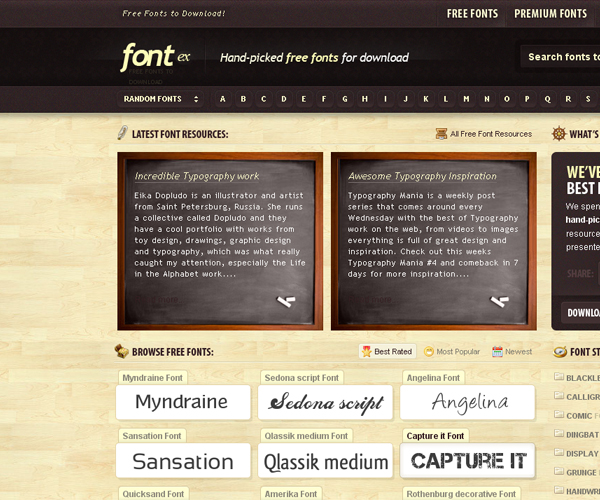Open the PREMIUM FONTS menu
Image resolution: width=600 pixels, height=500 pixels.
click(550, 14)
